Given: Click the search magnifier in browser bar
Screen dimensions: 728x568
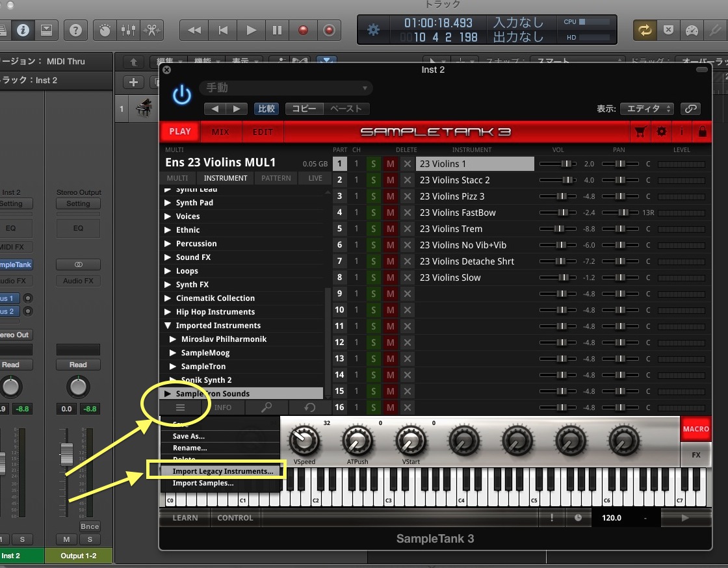Looking at the screenshot, I should (x=266, y=407).
